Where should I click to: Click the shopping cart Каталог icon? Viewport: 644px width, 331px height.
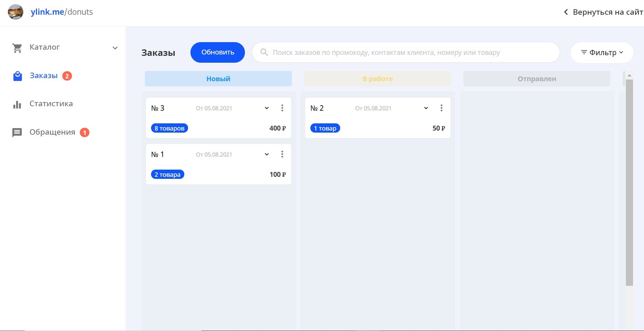coord(17,48)
